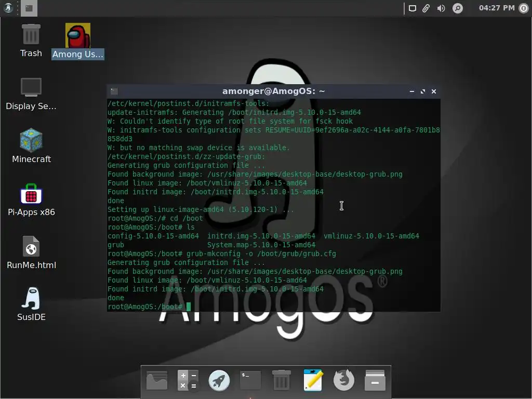This screenshot has height=399, width=532.
Task: Click the magnifier search tray icon
Action: pos(457,8)
